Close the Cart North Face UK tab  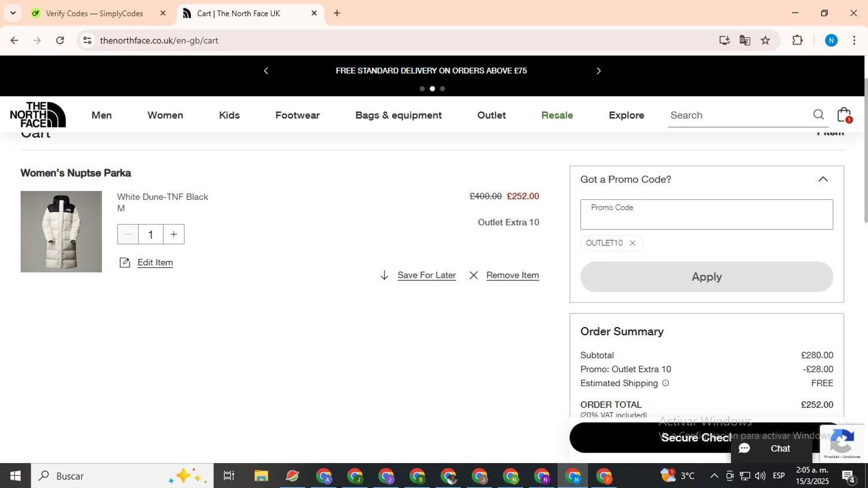coord(314,13)
